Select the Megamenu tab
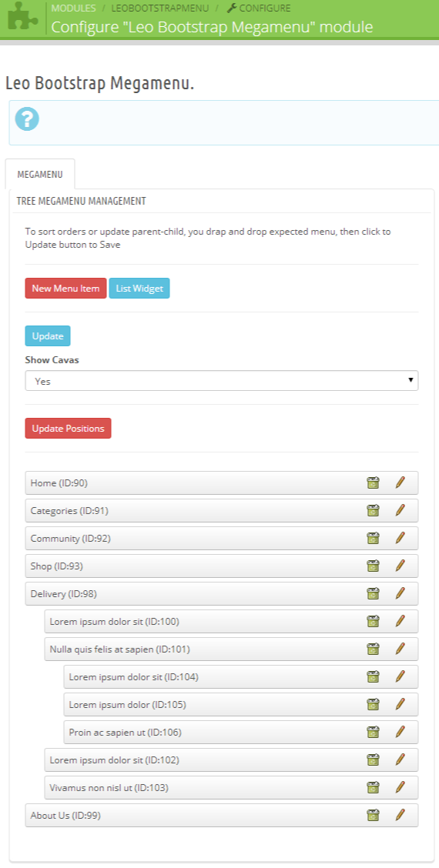This screenshot has height=868, width=439. pos(40,175)
